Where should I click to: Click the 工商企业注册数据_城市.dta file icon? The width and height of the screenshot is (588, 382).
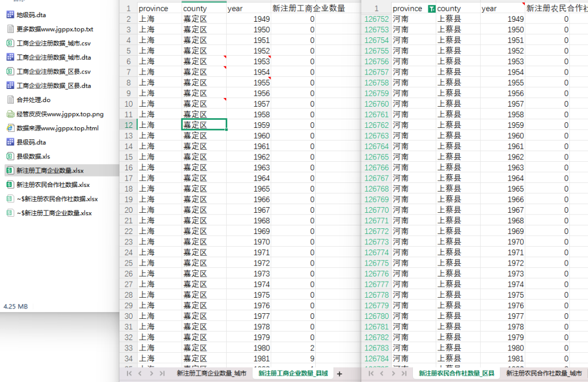pyautogui.click(x=10, y=57)
